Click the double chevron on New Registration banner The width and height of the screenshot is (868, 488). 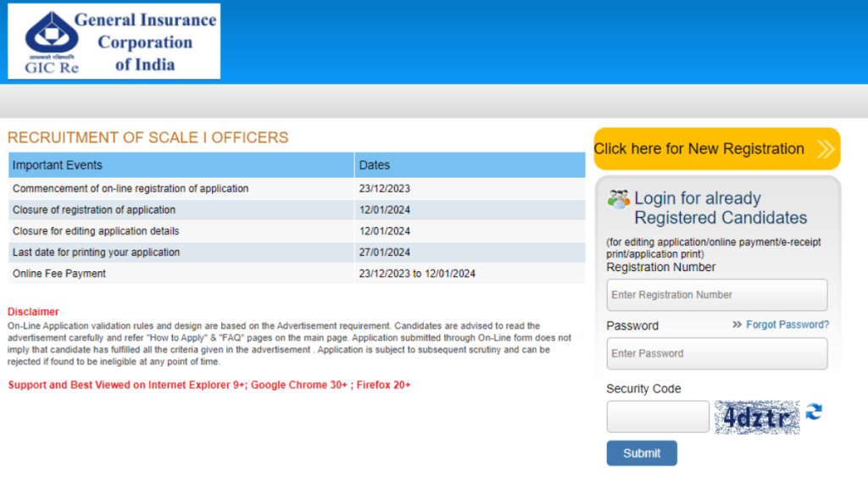825,149
